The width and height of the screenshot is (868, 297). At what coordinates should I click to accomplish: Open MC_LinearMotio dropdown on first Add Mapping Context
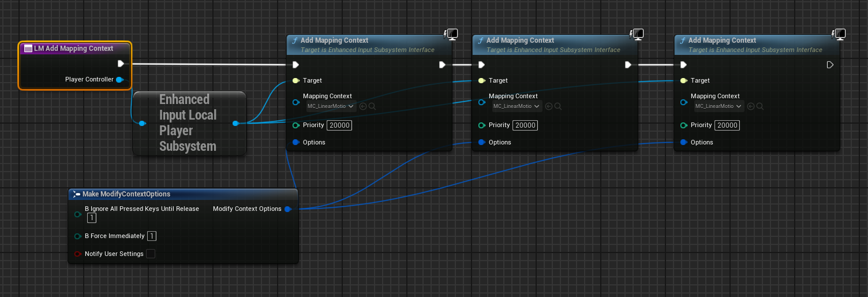point(331,106)
